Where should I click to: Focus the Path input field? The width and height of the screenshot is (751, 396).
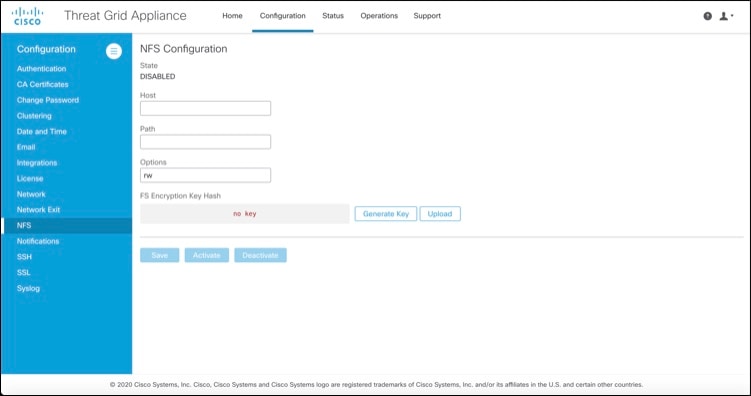[x=205, y=142]
